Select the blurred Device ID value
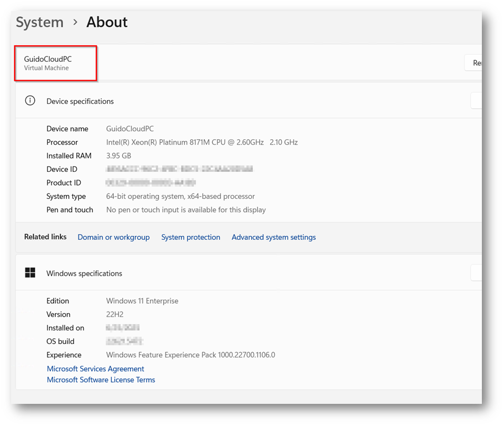 point(180,169)
